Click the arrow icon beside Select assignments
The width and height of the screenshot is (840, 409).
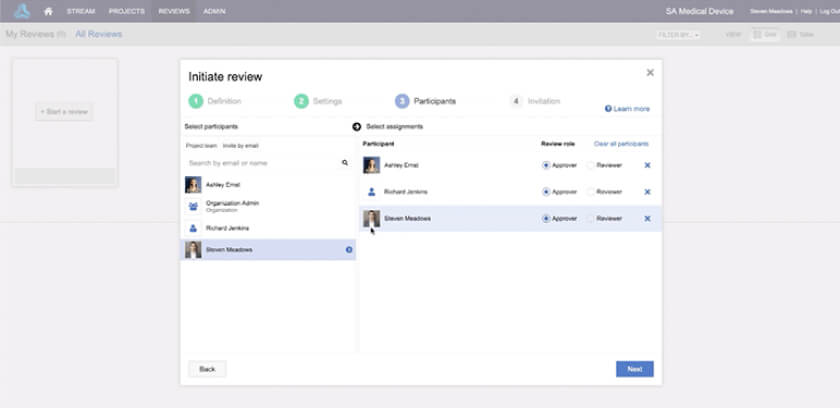(357, 127)
